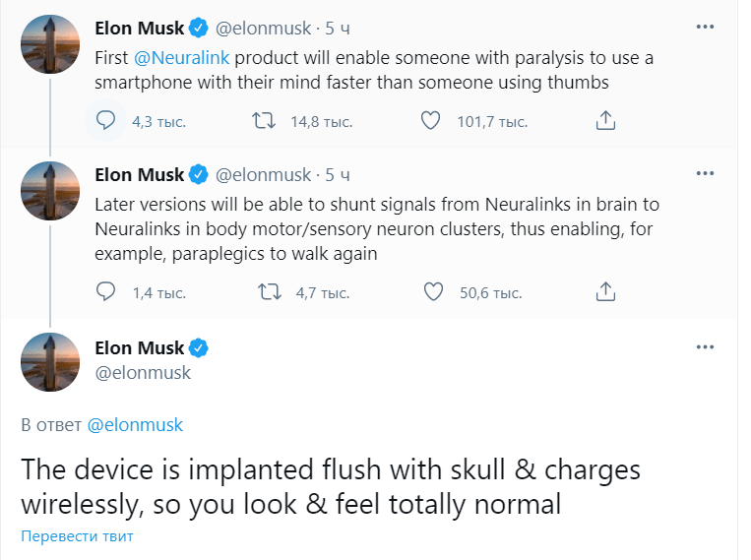The width and height of the screenshot is (751, 560).
Task: Open the more options menu on the main tweet
Action: [705, 347]
